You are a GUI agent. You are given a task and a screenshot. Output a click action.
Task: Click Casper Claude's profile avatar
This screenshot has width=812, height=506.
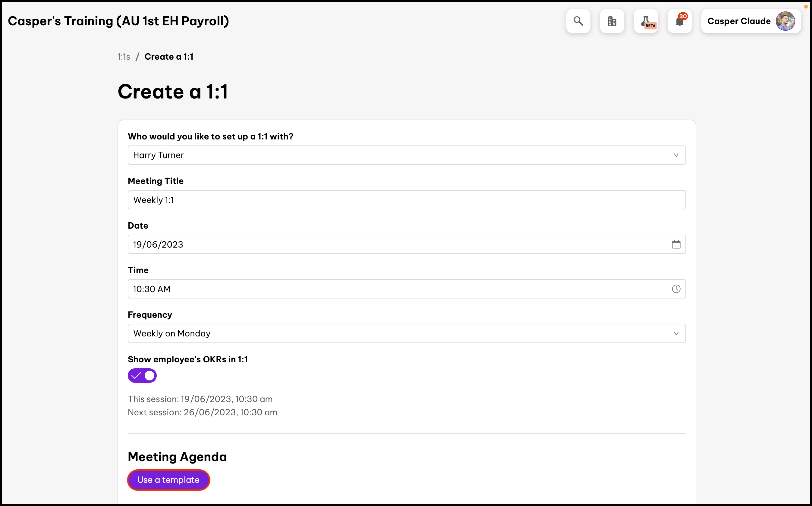pos(785,21)
